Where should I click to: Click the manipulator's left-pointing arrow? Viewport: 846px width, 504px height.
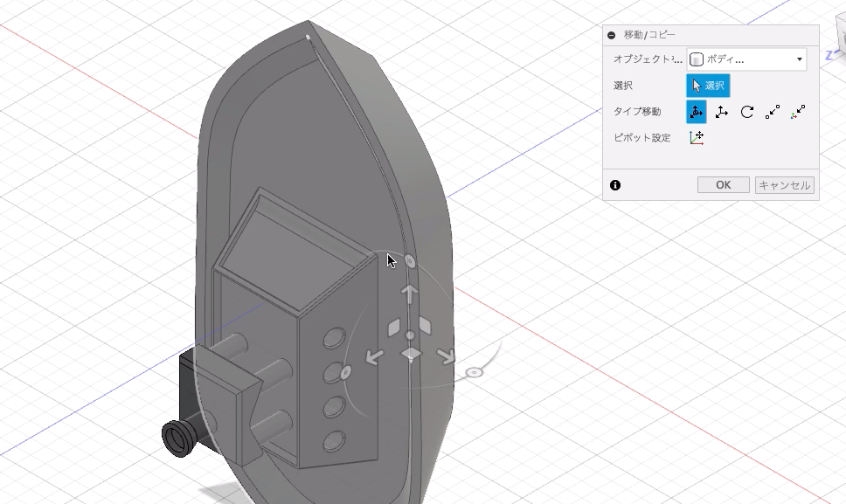coord(374,356)
